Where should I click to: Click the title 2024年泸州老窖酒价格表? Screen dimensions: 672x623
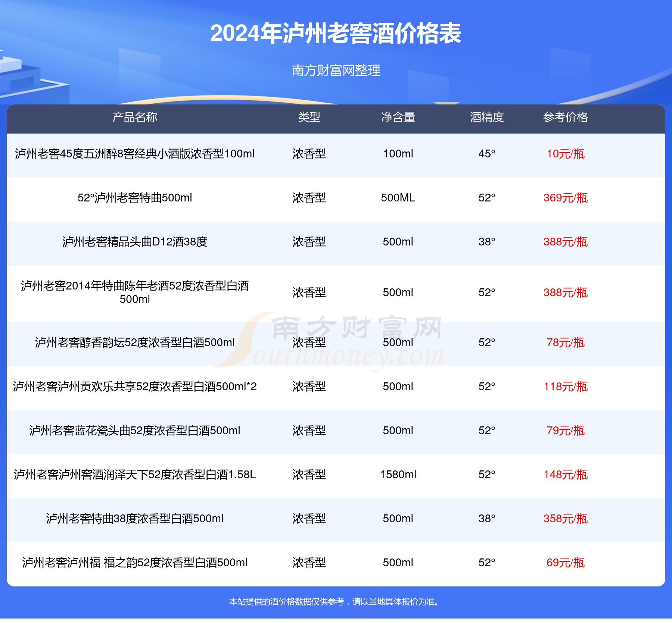coord(336,33)
